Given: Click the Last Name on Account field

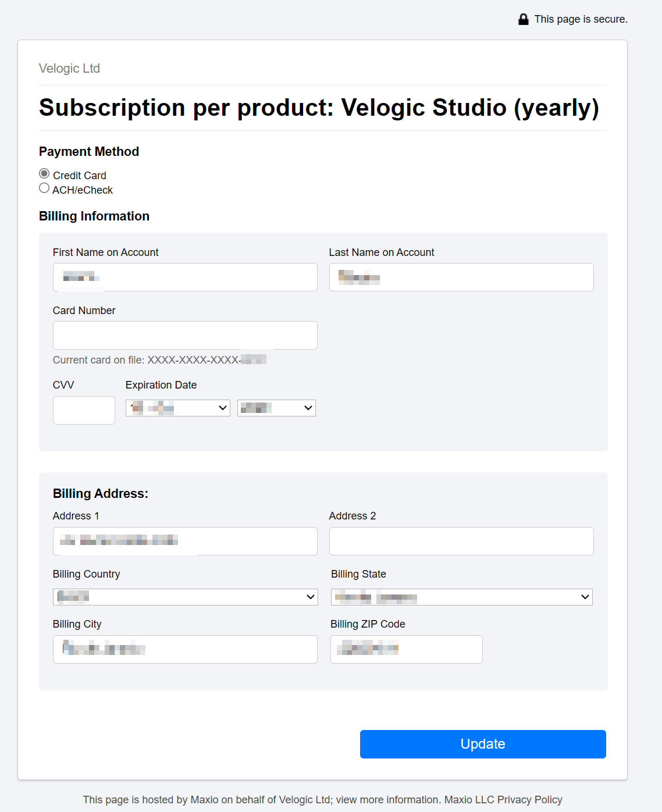Looking at the screenshot, I should point(461,277).
